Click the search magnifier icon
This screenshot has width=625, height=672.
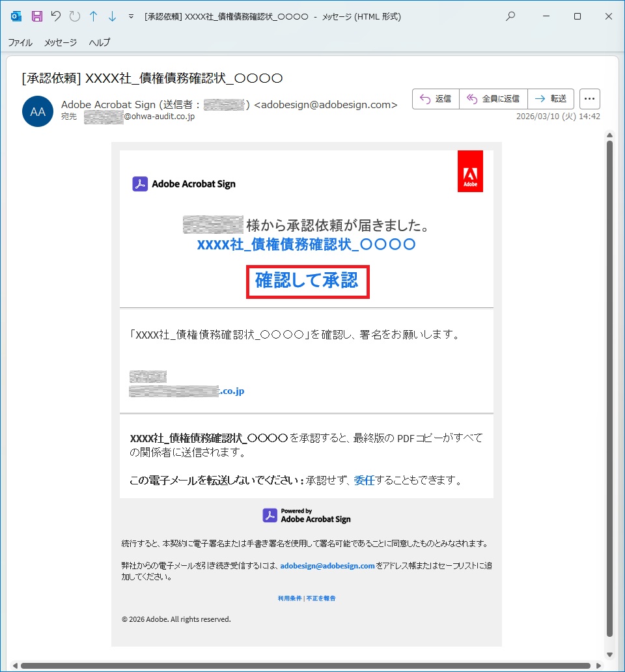tap(510, 16)
